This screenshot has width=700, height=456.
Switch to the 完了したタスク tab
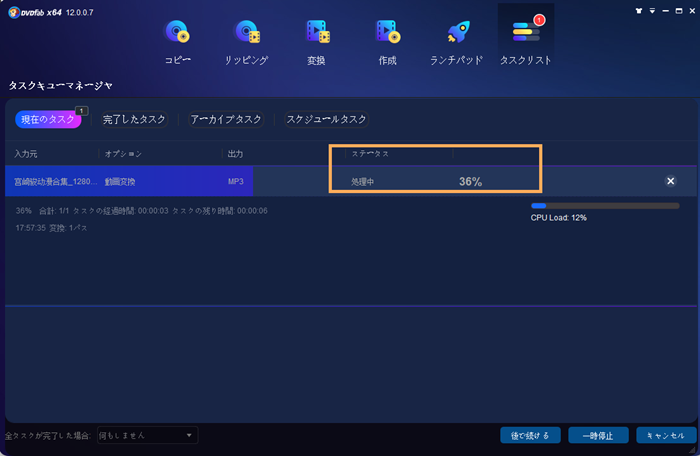pos(134,119)
